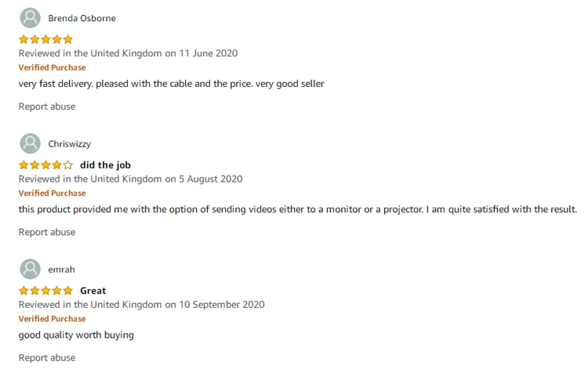Click the 'good quality worth buying' review text
The width and height of the screenshot is (588, 376).
click(76, 334)
